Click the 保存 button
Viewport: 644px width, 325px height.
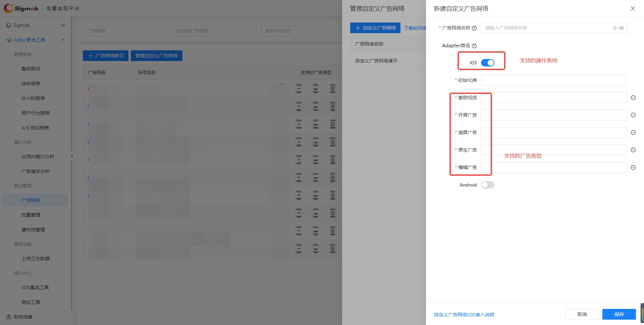click(x=619, y=314)
